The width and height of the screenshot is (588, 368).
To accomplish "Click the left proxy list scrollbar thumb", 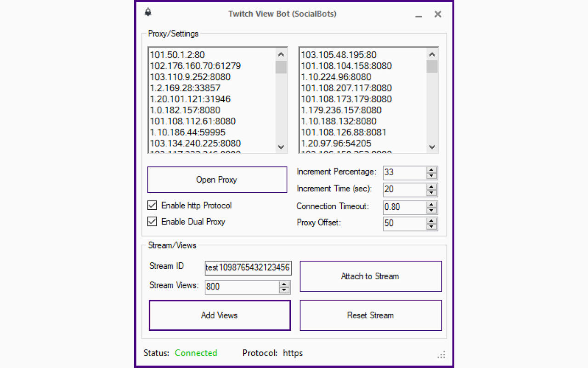I will coord(281,67).
